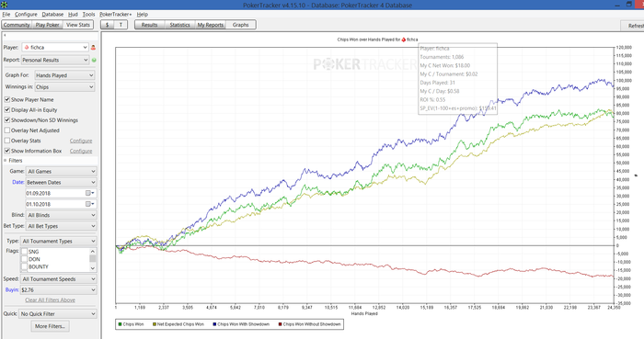This screenshot has width=644, height=339.
Task: Toggle Display All-in Equity checkbox
Action: 7,110
